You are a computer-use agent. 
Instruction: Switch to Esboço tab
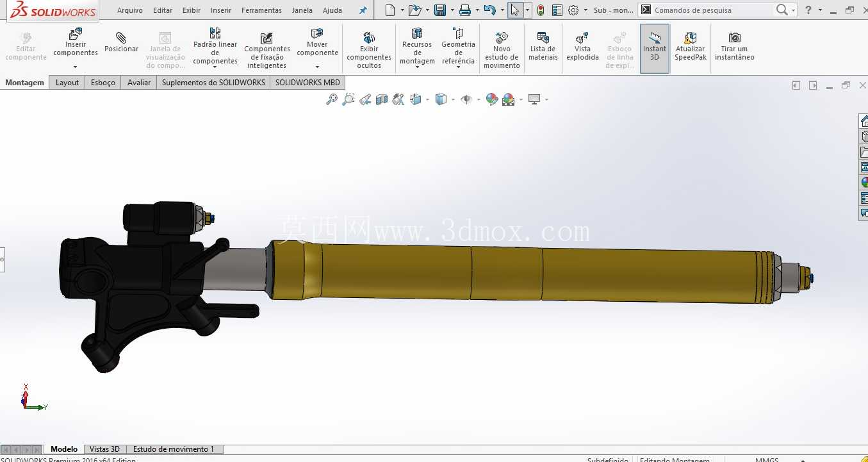pyautogui.click(x=103, y=82)
